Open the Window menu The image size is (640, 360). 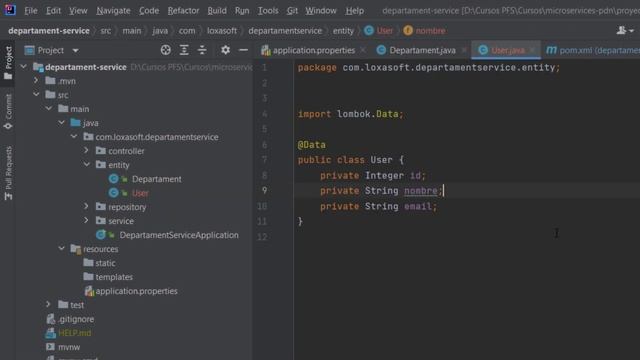point(321,11)
